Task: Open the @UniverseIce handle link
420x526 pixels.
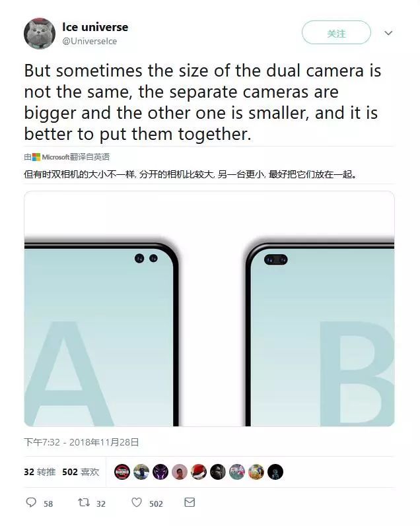Action: point(90,42)
